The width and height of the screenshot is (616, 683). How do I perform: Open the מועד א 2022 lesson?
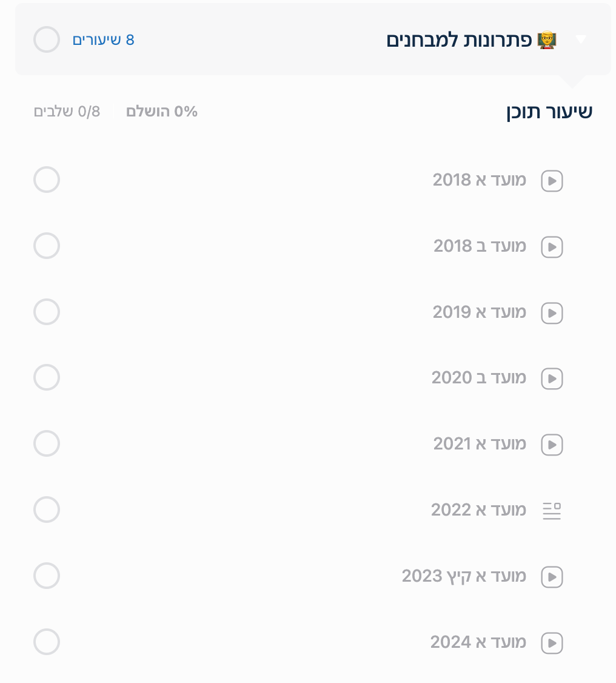pos(478,510)
